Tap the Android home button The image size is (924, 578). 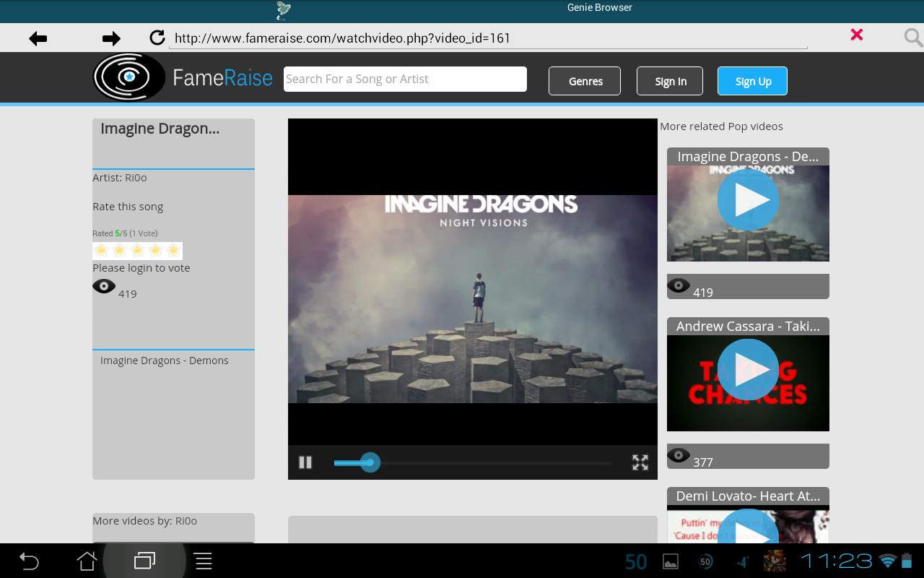pos(87,561)
